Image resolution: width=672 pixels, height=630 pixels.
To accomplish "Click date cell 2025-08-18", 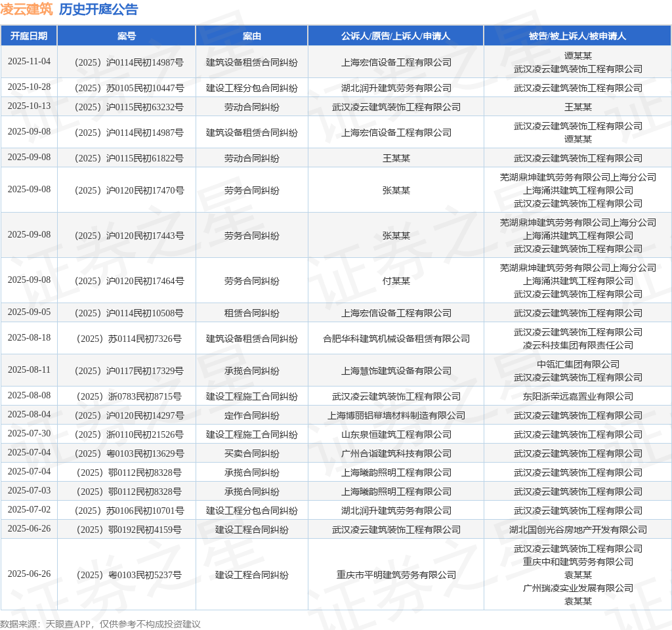I will (x=29, y=338).
